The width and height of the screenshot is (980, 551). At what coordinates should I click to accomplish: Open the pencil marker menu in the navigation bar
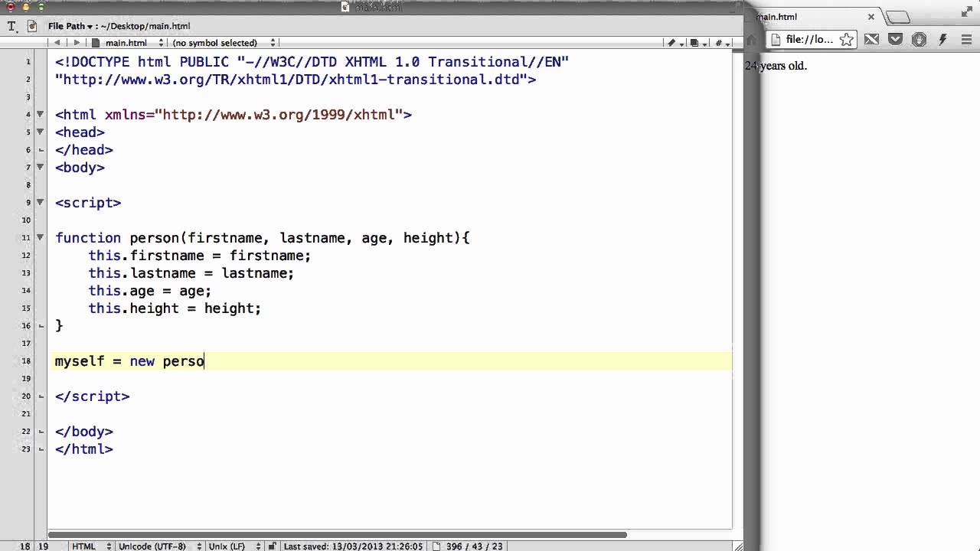pyautogui.click(x=675, y=43)
